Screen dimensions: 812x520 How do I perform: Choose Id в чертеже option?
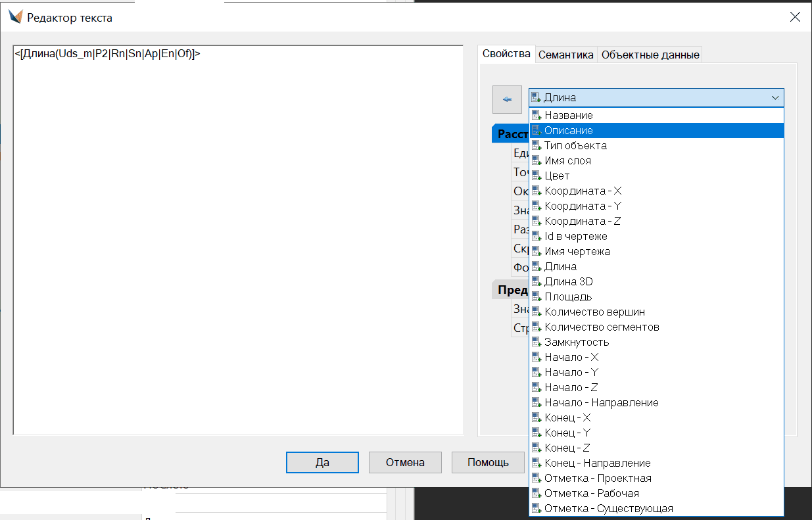tap(657, 236)
